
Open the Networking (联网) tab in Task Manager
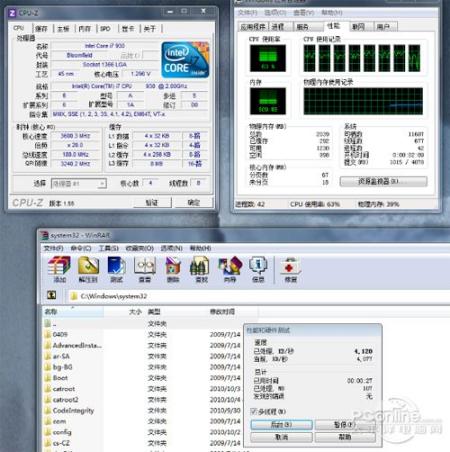pyautogui.click(x=360, y=27)
